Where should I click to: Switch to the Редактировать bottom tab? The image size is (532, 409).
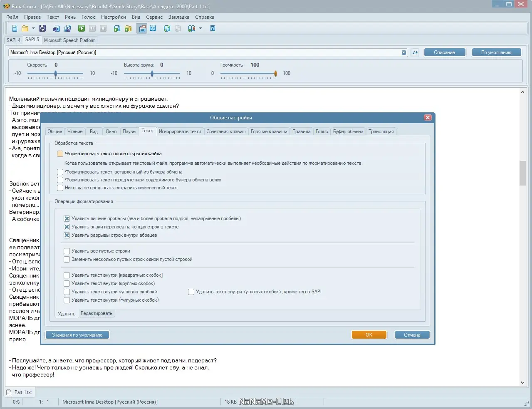97,313
